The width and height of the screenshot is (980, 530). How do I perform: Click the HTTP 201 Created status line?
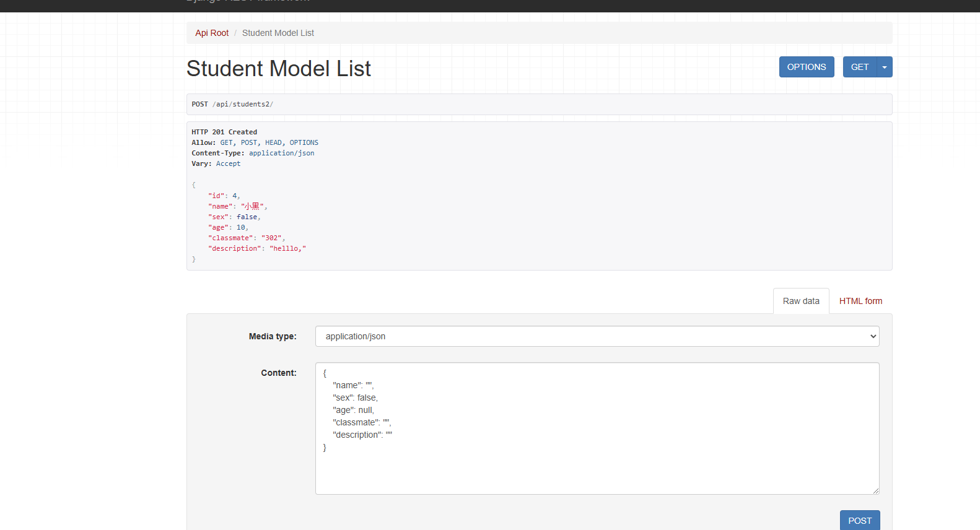224,132
